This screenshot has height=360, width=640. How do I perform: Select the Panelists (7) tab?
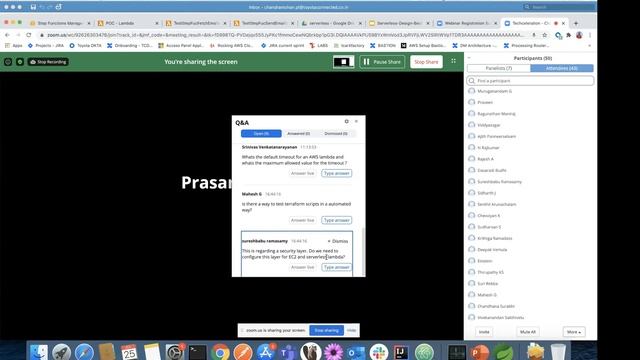pos(499,68)
